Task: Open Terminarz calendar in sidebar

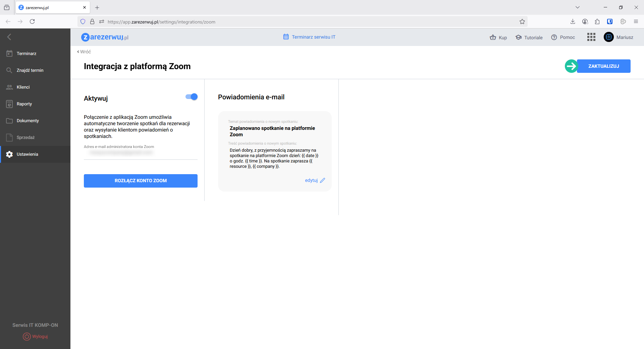Action: point(35,54)
